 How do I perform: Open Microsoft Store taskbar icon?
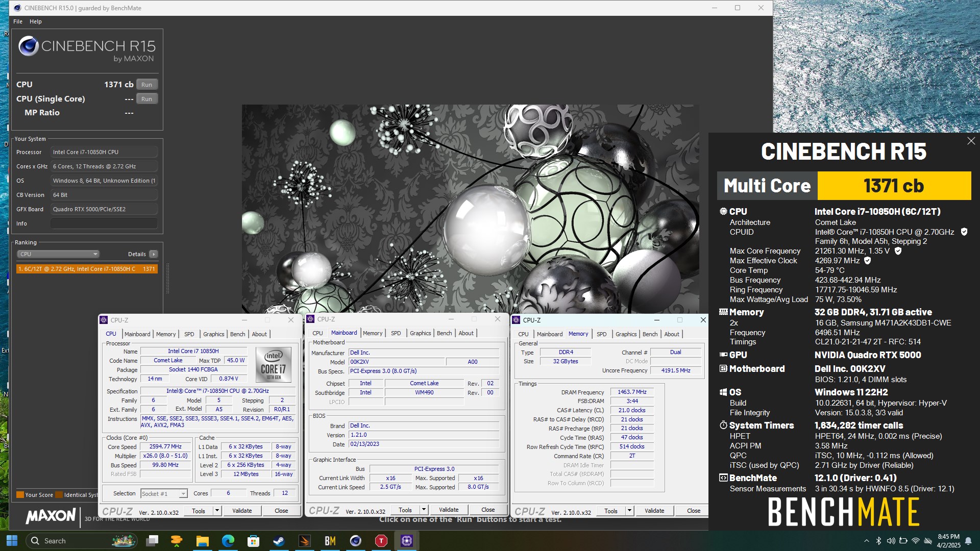[x=254, y=541]
